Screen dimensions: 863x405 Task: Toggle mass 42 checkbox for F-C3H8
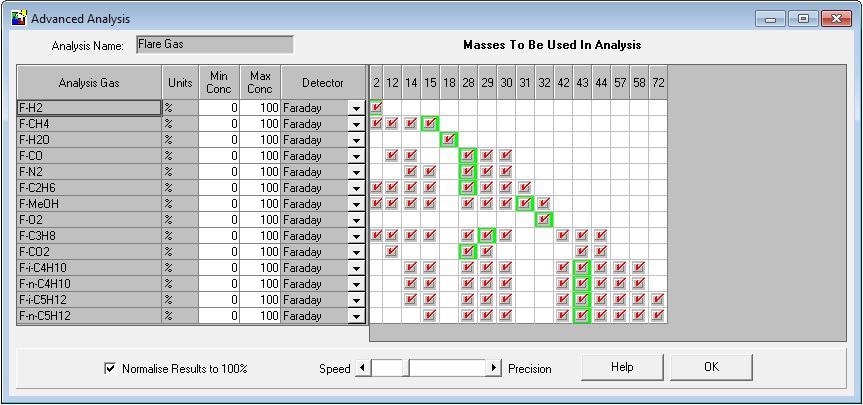tap(562, 235)
